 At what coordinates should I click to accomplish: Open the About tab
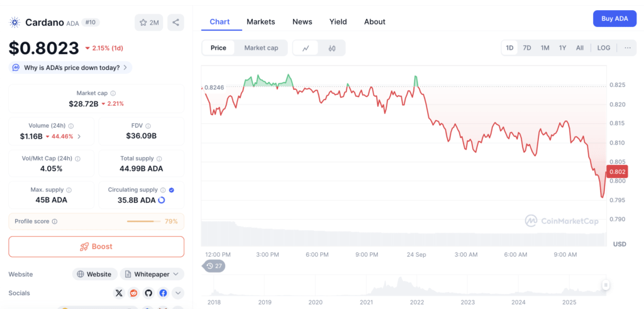click(375, 22)
